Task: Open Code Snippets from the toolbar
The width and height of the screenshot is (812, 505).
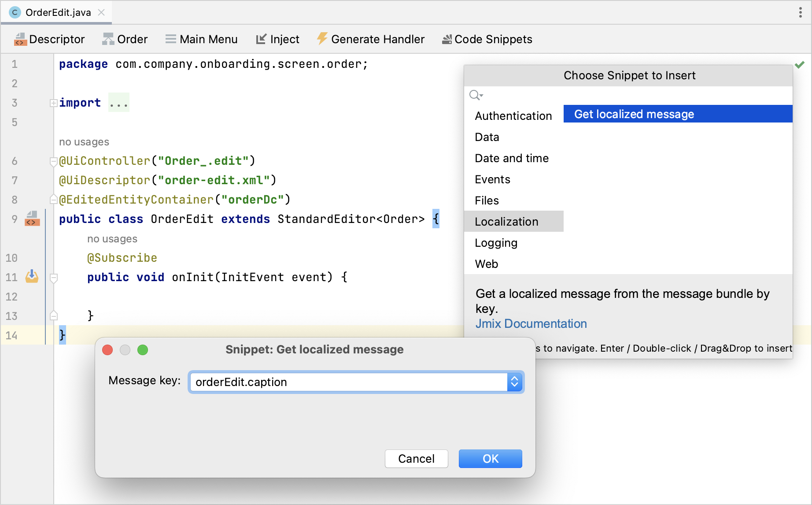Action: [487, 39]
